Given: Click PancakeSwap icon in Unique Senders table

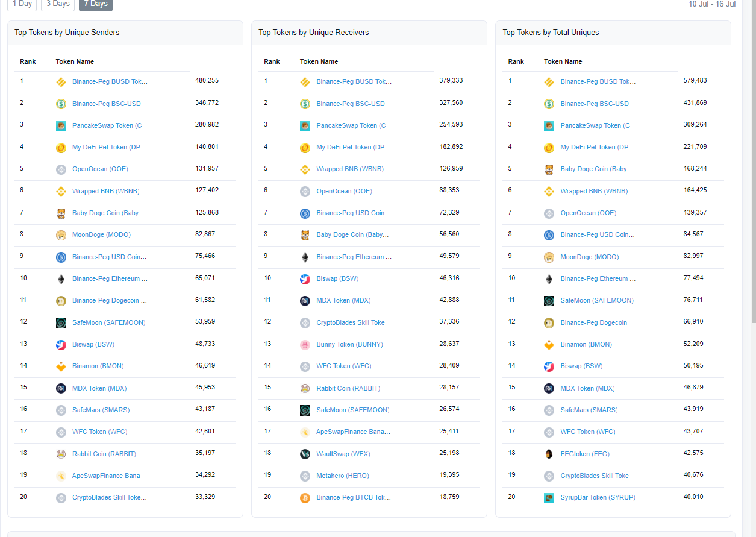Looking at the screenshot, I should pos(61,125).
